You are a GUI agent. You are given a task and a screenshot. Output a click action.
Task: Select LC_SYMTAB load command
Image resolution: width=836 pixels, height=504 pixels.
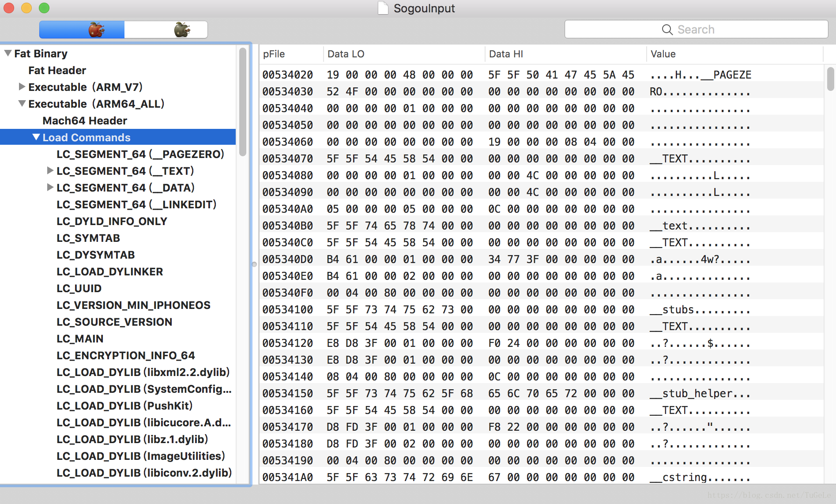point(88,238)
